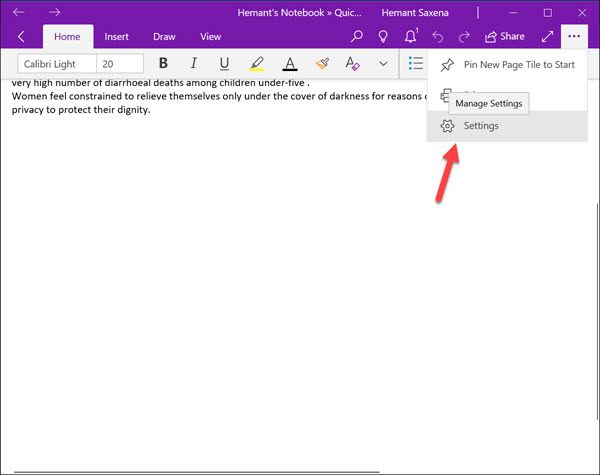The image size is (600, 475).
Task: Redo the last action
Action: pyautogui.click(x=464, y=37)
